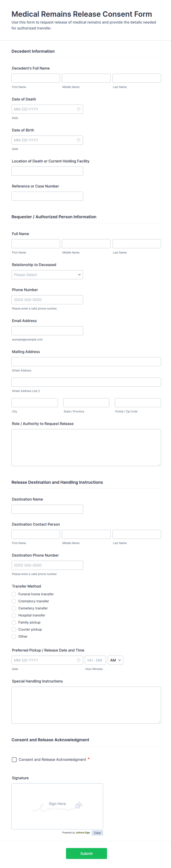The height and width of the screenshot is (868, 171).
Task: Open the AM/PM selector for pickup time
Action: pyautogui.click(x=115, y=660)
